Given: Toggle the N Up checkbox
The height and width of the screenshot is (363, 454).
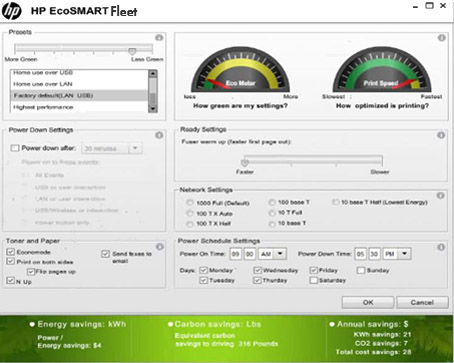Looking at the screenshot, I should tap(10, 281).
